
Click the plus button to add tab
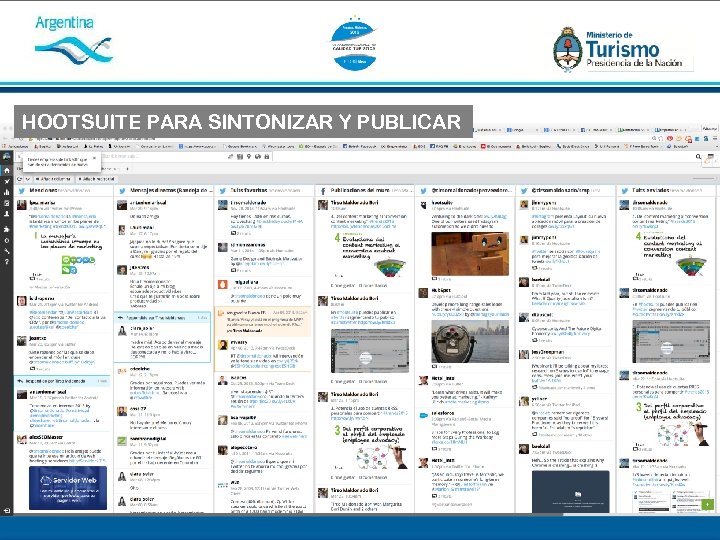click(x=127, y=169)
